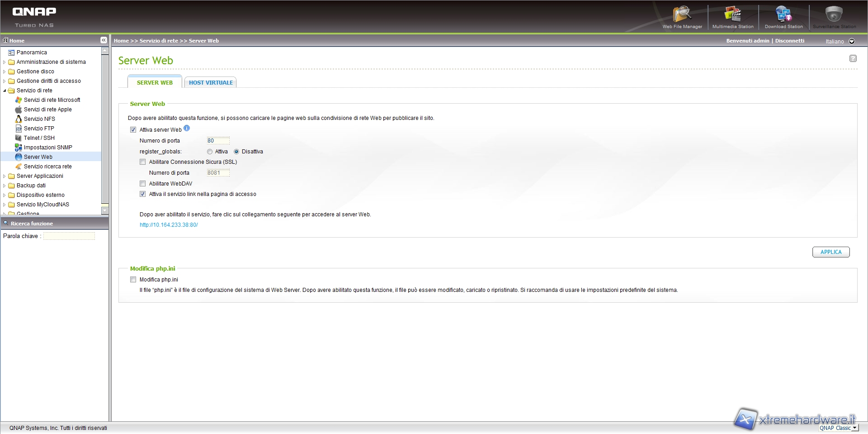Open the web server URL link
Viewport: 868px width, 434px height.
pos(169,225)
